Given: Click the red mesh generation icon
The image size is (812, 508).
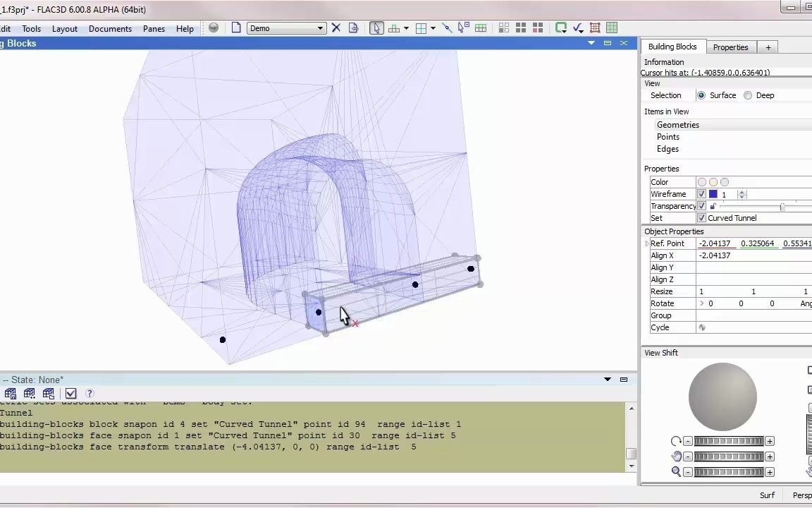Looking at the screenshot, I should [596, 28].
